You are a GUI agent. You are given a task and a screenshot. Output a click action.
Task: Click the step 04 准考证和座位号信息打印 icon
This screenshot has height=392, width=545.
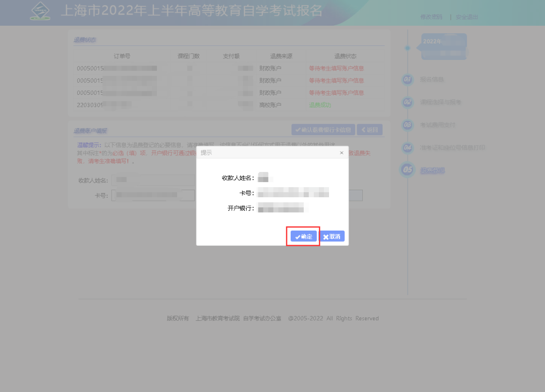click(x=408, y=148)
